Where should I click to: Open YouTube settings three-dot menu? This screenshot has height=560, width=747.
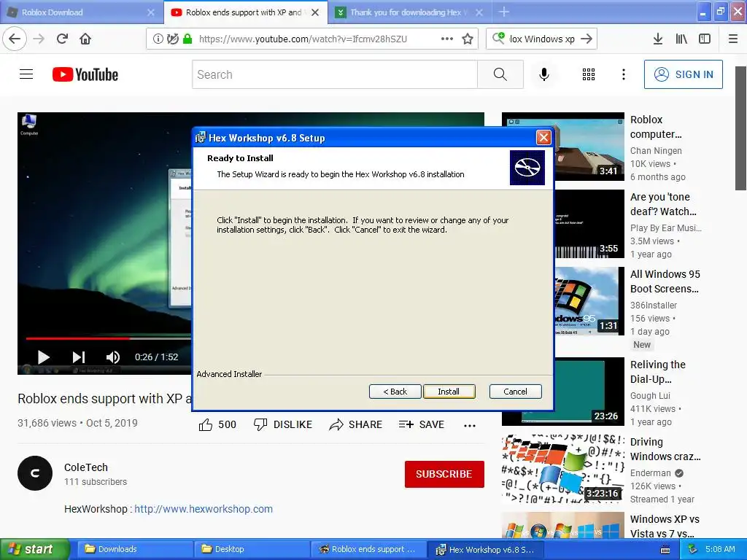tap(623, 74)
